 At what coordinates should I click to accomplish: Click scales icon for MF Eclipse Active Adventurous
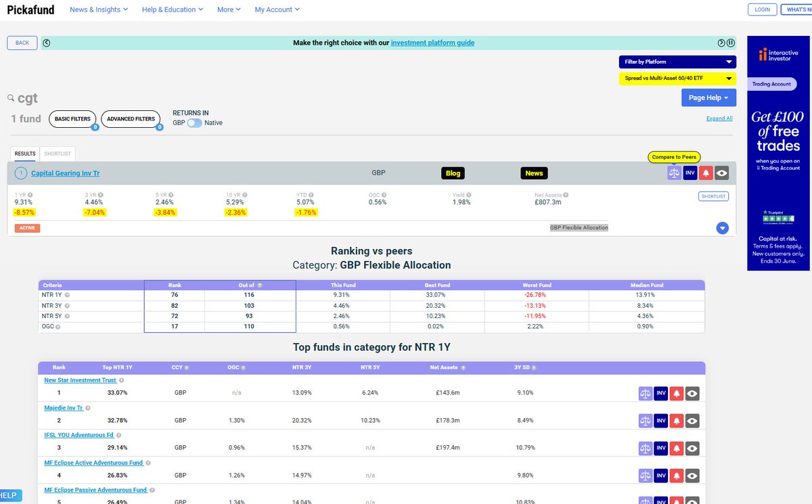tap(646, 476)
